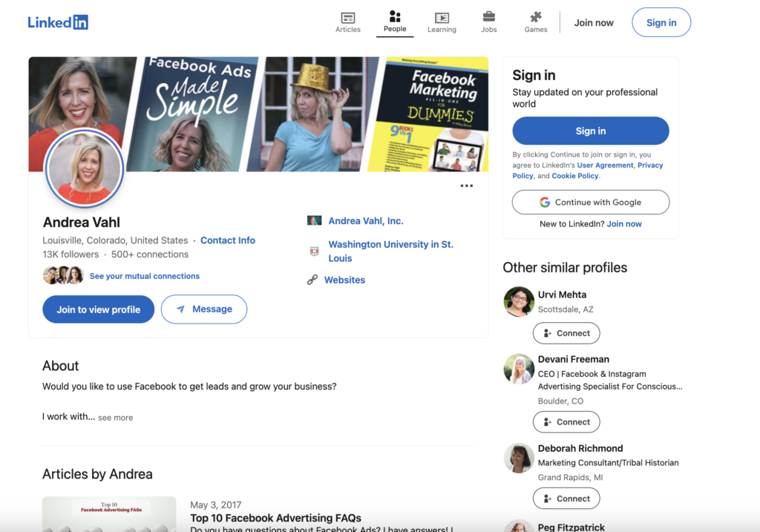
Task: Click the LinkedIn logo
Action: pos(58,22)
